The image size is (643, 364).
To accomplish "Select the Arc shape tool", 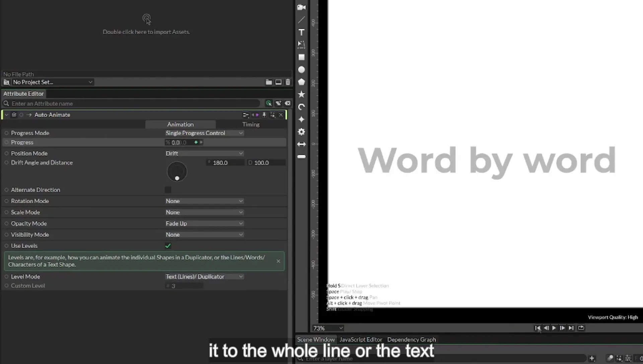I will pyautogui.click(x=301, y=107).
